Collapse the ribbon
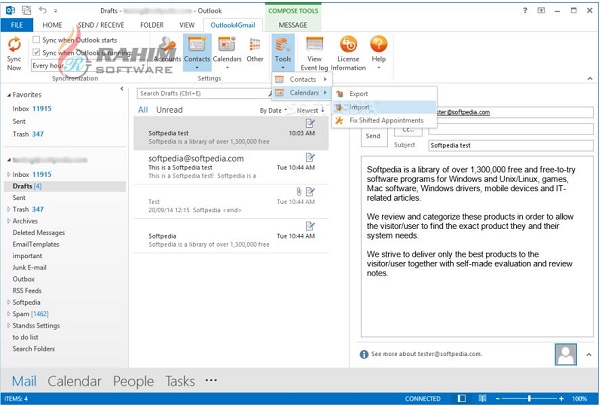 590,78
